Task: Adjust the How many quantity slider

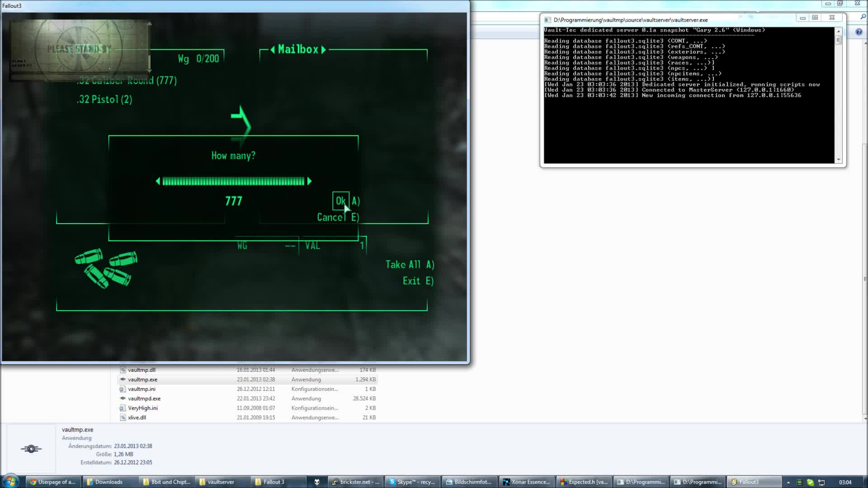Action: [x=234, y=181]
